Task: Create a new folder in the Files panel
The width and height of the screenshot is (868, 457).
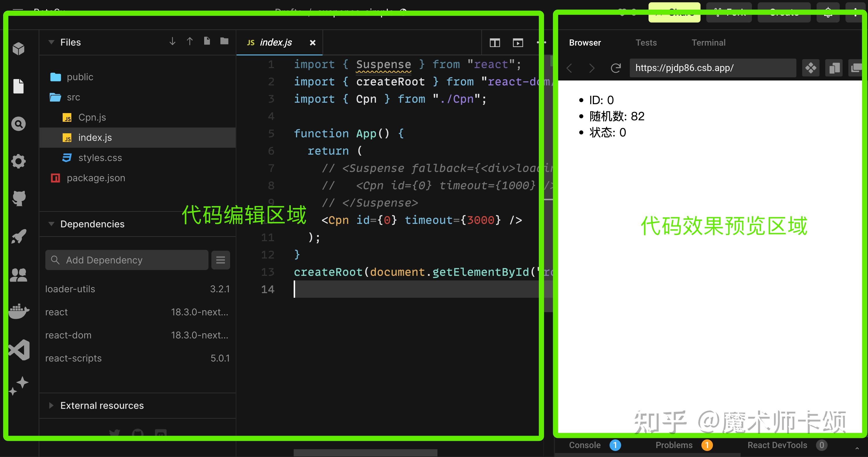Action: coord(224,41)
